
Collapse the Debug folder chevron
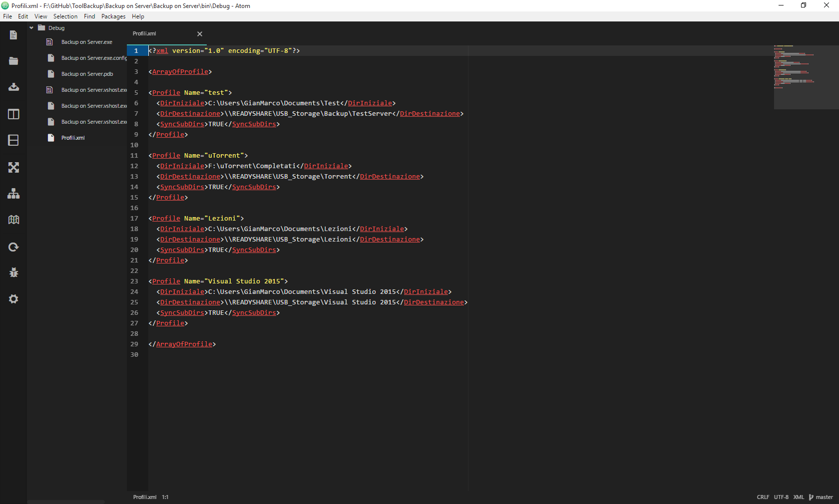tap(31, 28)
